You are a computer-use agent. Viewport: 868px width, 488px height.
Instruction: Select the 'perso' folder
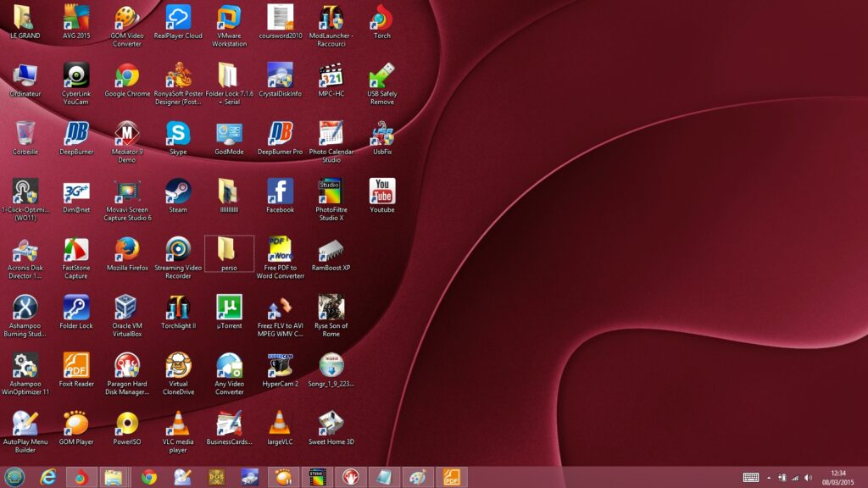click(229, 250)
